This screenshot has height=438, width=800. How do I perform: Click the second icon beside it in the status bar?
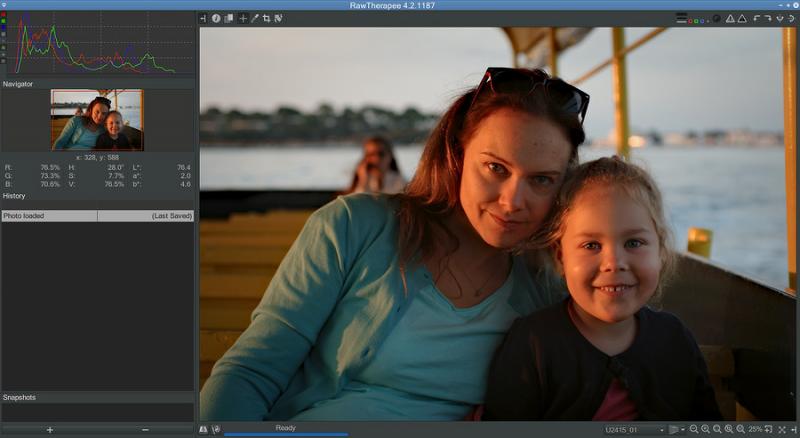(216, 430)
